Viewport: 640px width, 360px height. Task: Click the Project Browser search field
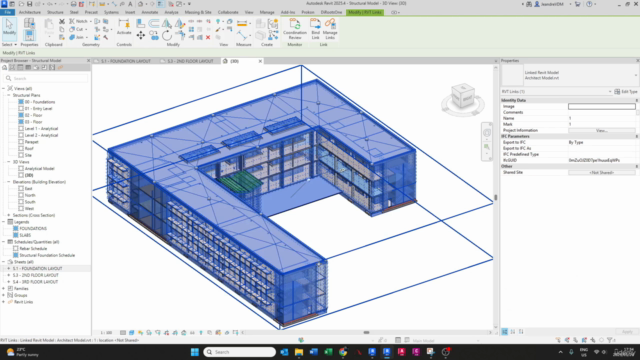pos(45,78)
